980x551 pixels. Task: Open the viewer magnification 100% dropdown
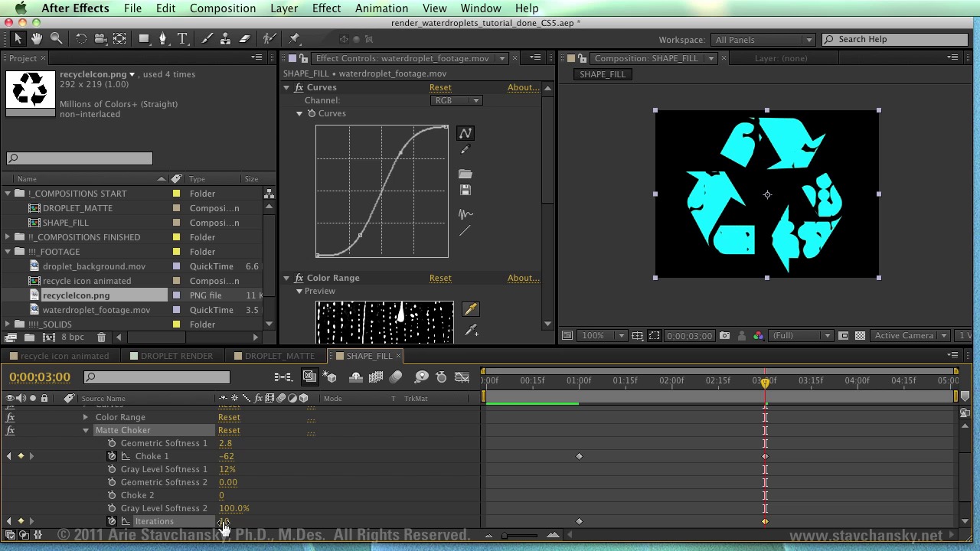pos(603,335)
